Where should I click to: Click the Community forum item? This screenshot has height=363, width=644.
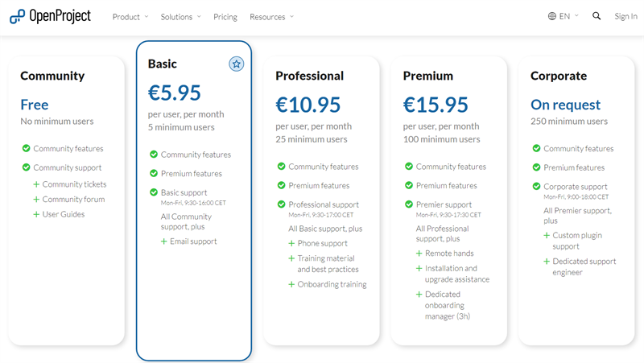coord(73,200)
